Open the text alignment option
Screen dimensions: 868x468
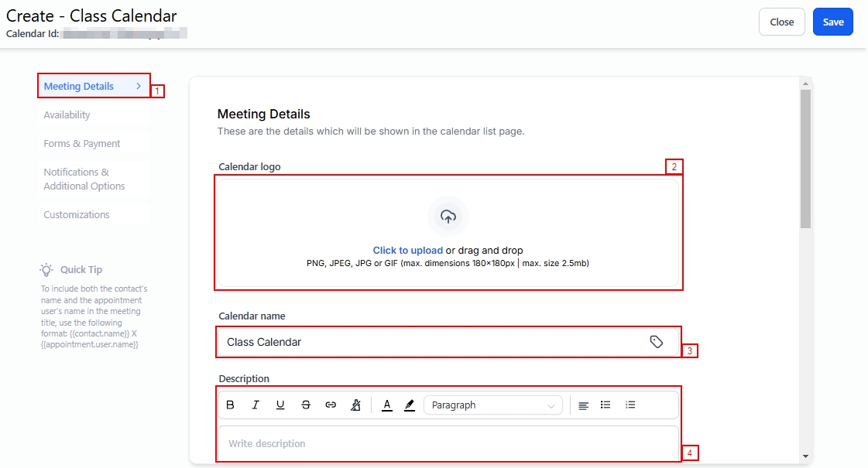pos(583,405)
